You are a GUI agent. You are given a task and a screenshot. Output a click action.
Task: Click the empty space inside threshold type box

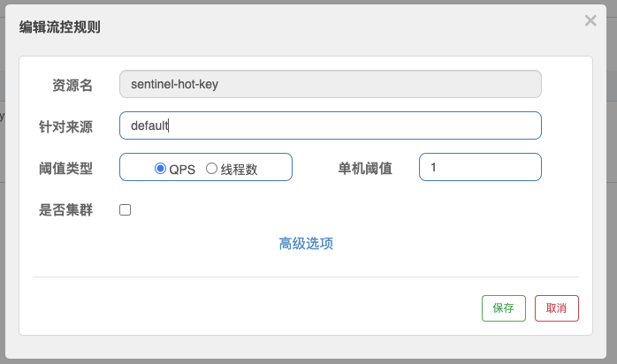click(x=276, y=168)
